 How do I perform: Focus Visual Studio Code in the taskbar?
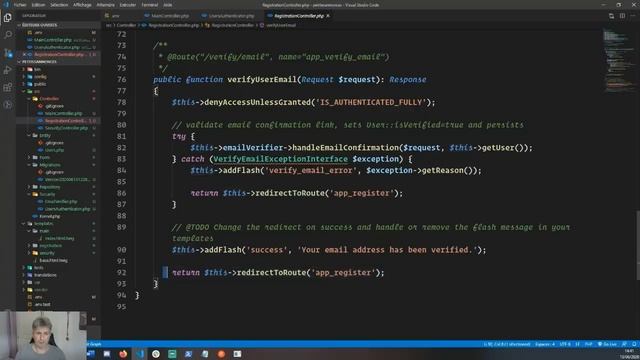click(x=140, y=354)
